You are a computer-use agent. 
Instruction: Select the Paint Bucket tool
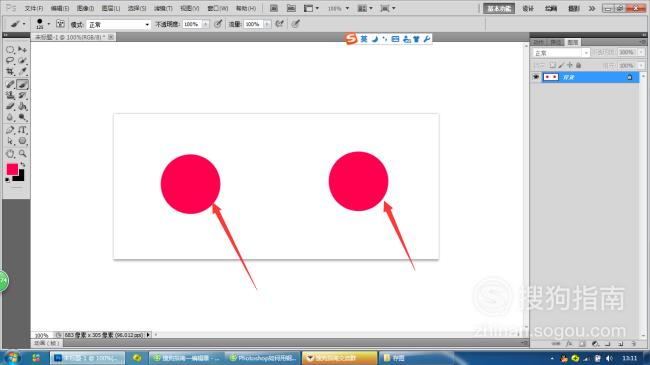pyautogui.click(x=22, y=106)
